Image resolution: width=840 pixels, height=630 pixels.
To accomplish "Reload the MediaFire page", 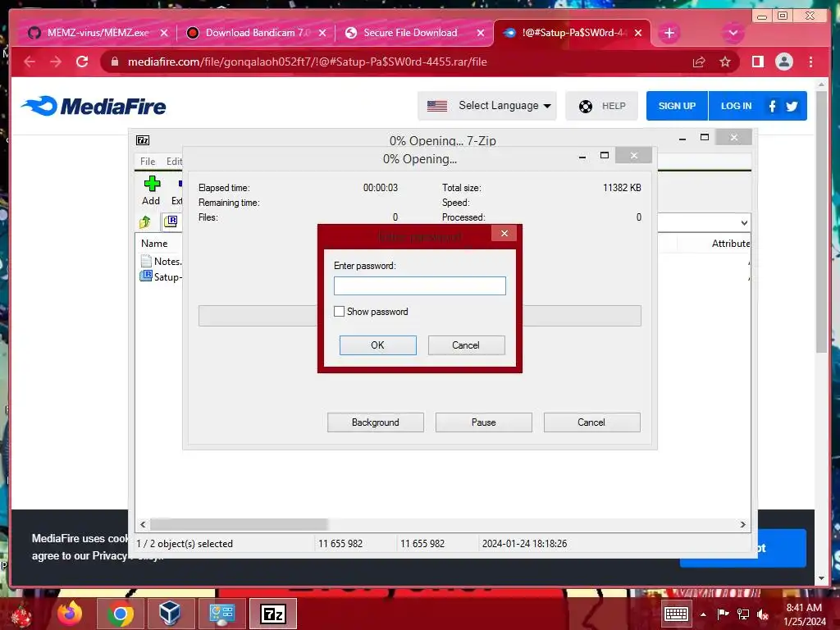I will (x=82, y=62).
